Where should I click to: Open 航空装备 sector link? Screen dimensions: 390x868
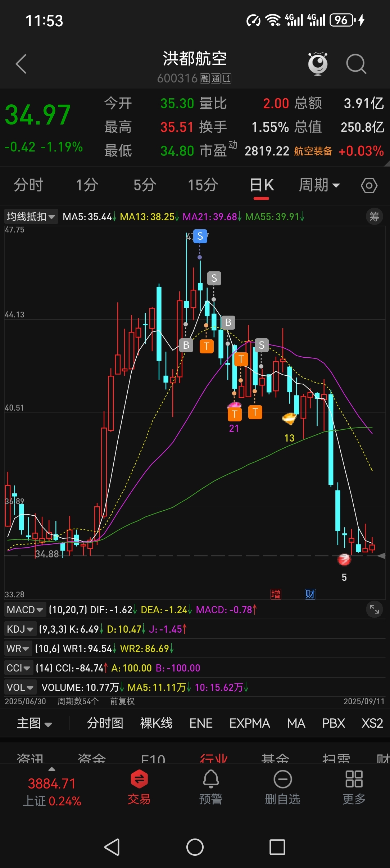tap(313, 151)
